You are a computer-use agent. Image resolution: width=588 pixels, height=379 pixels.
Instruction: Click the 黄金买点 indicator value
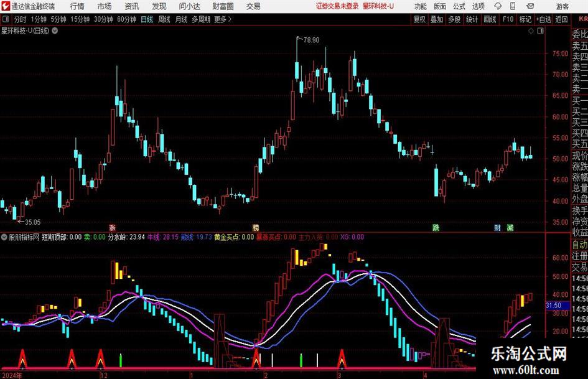tap(234, 237)
